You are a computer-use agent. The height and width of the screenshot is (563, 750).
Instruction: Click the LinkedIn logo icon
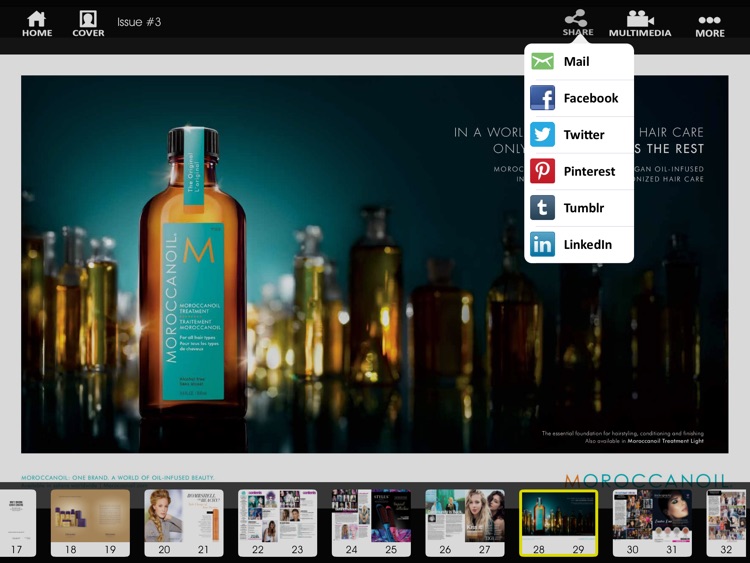tap(542, 244)
